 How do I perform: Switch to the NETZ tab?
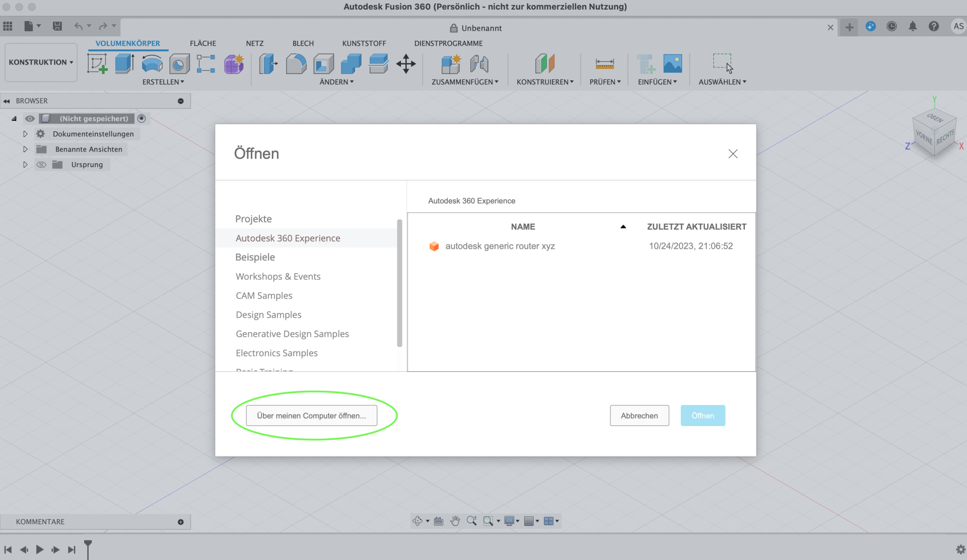(x=255, y=43)
